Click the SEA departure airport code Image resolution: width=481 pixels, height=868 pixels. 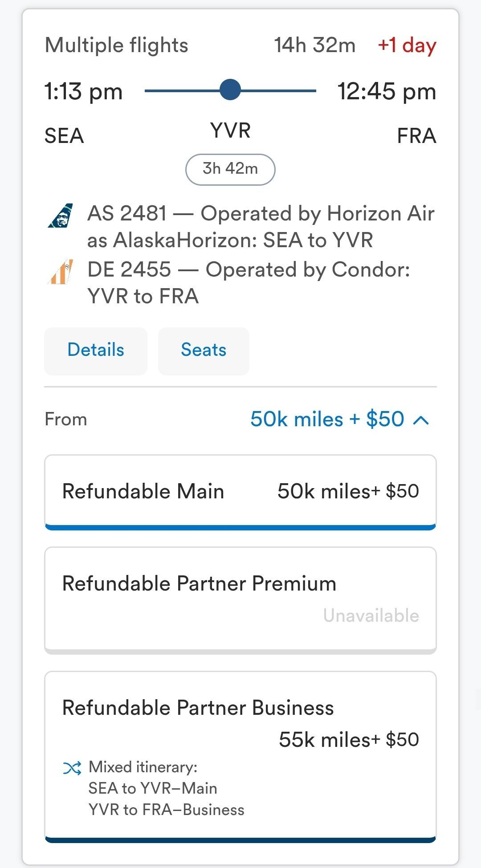[64, 136]
